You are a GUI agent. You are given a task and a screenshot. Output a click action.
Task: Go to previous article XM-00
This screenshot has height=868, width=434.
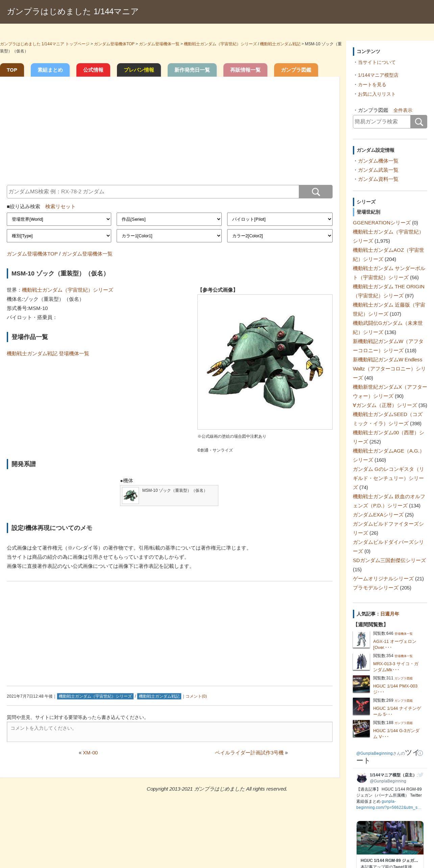click(x=90, y=753)
